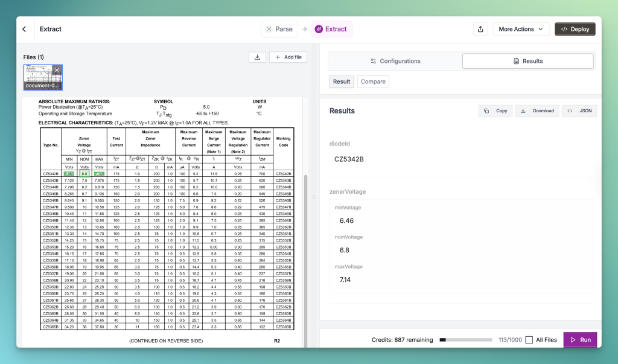
Task: Copy the results to clipboard
Action: click(x=495, y=111)
